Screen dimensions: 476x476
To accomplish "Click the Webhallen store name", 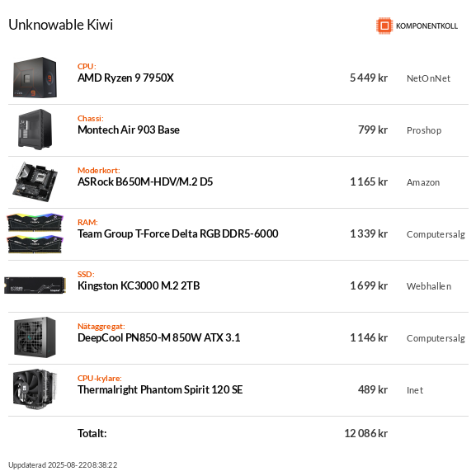I will click(429, 286).
